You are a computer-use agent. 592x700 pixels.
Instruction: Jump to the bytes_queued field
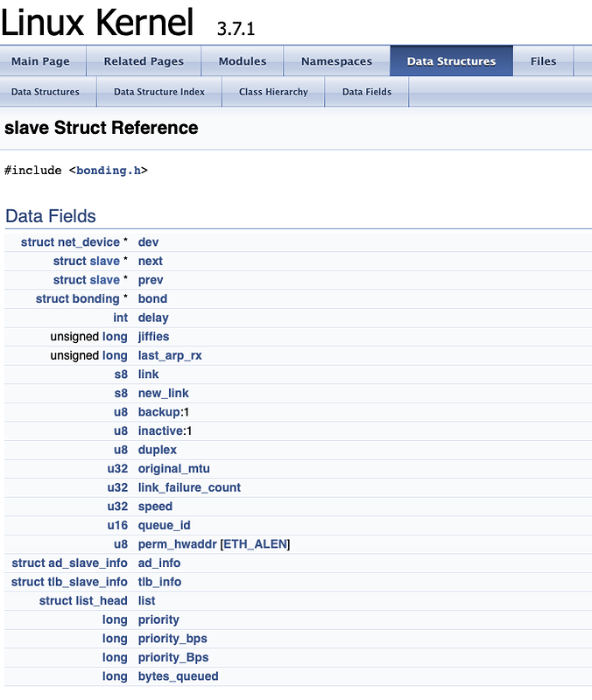(179, 676)
